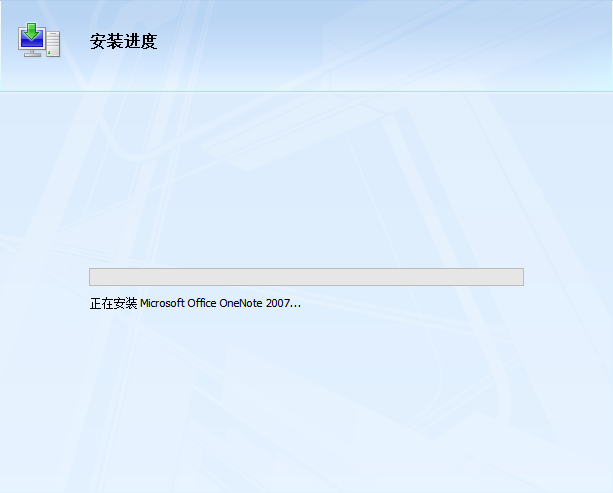Screen dimensions: 613x493
Task: Click the installer computer download icon
Action: point(39,40)
